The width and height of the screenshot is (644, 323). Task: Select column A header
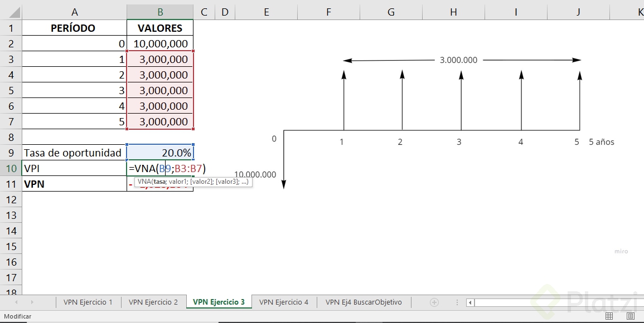(74, 12)
